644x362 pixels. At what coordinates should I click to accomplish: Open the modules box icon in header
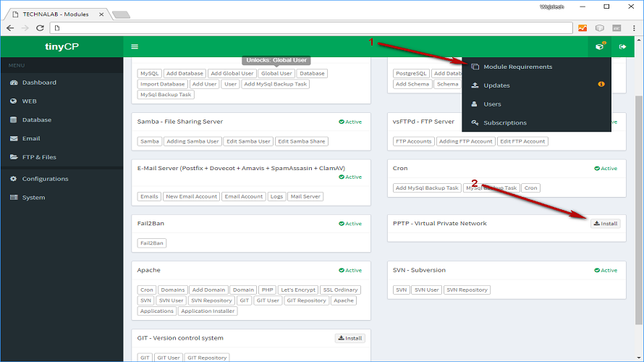point(599,46)
